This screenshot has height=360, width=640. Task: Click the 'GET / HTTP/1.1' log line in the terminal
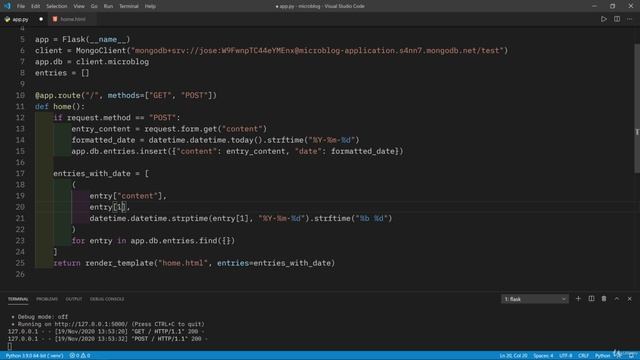(106, 331)
